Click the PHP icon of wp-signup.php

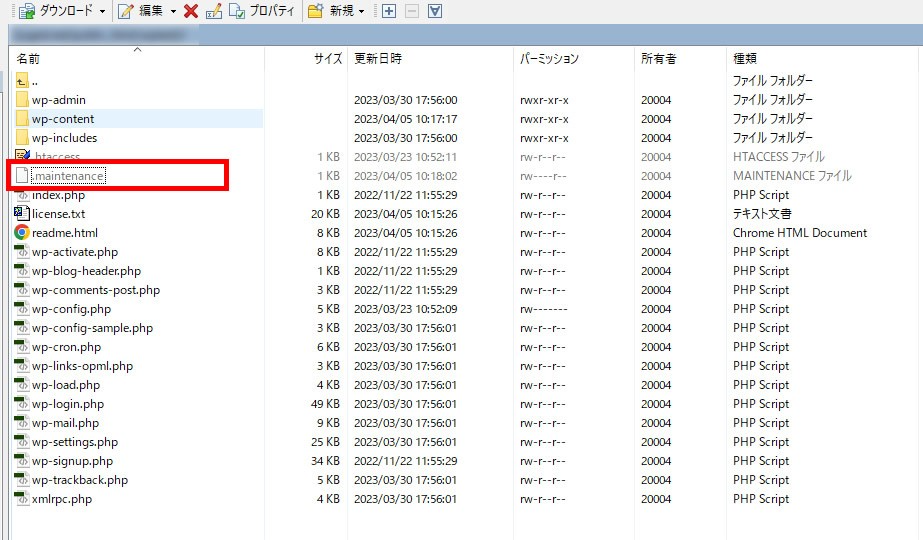(22, 461)
